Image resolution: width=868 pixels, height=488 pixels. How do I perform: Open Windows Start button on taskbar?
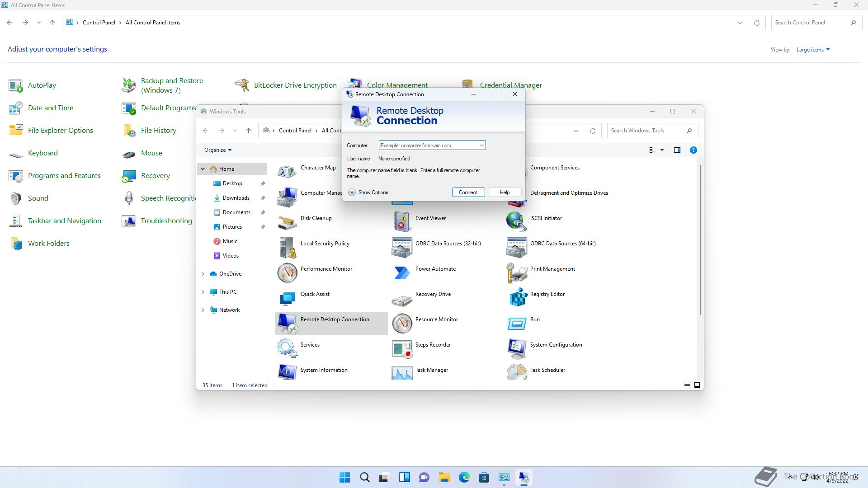(344, 477)
